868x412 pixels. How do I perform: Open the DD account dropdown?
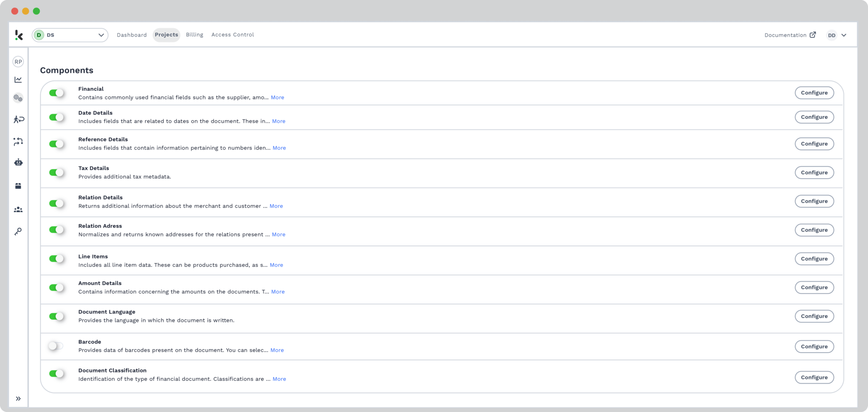click(836, 35)
